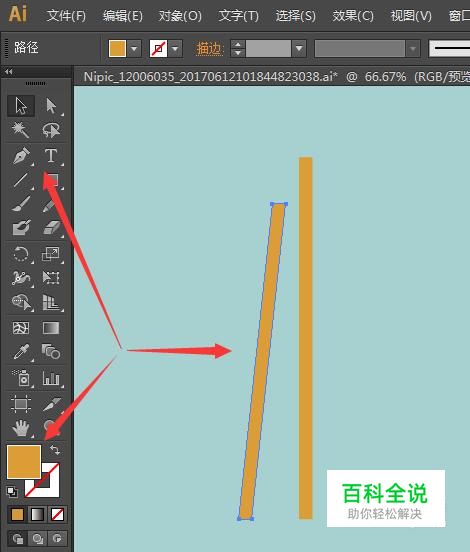
Task: Activate the Perspective Grid tool
Action: pyautogui.click(x=51, y=302)
